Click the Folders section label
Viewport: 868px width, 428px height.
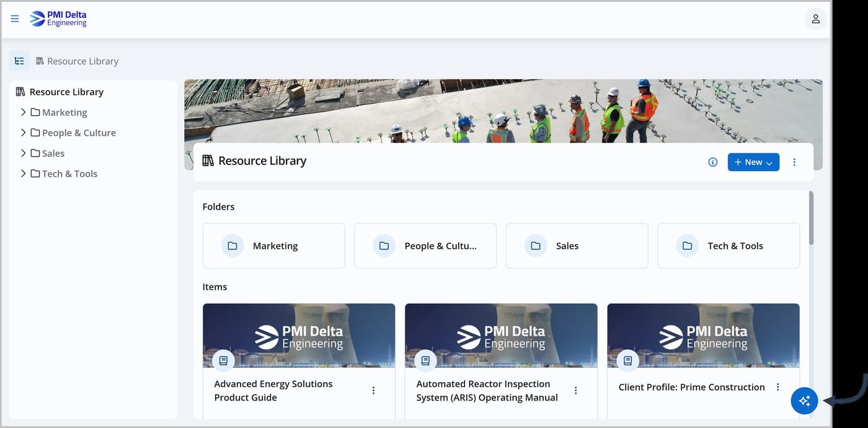pyautogui.click(x=218, y=207)
